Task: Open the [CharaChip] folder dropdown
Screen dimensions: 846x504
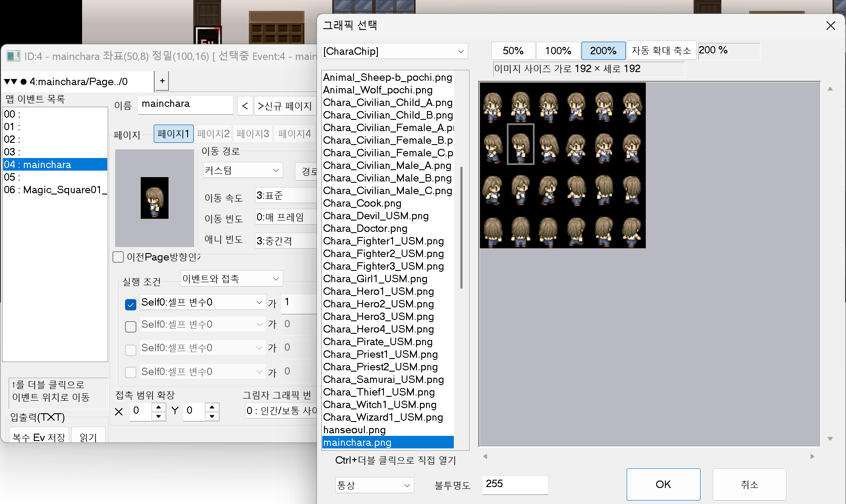Action: (394, 51)
